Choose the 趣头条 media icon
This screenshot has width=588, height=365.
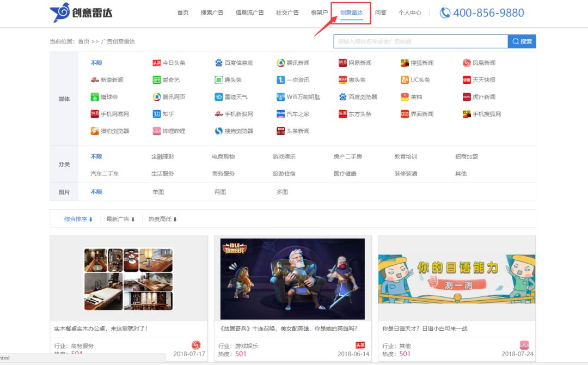(x=219, y=80)
